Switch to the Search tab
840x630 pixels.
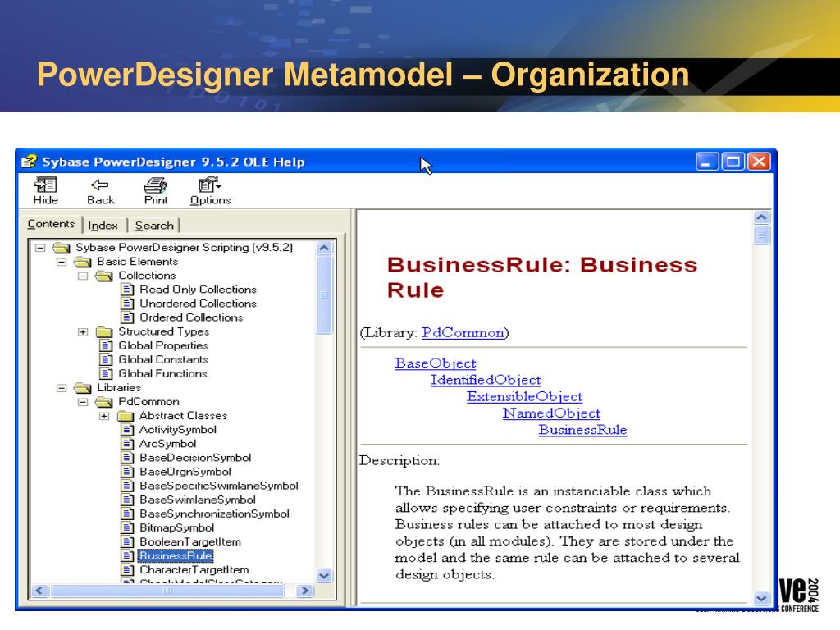tap(154, 226)
